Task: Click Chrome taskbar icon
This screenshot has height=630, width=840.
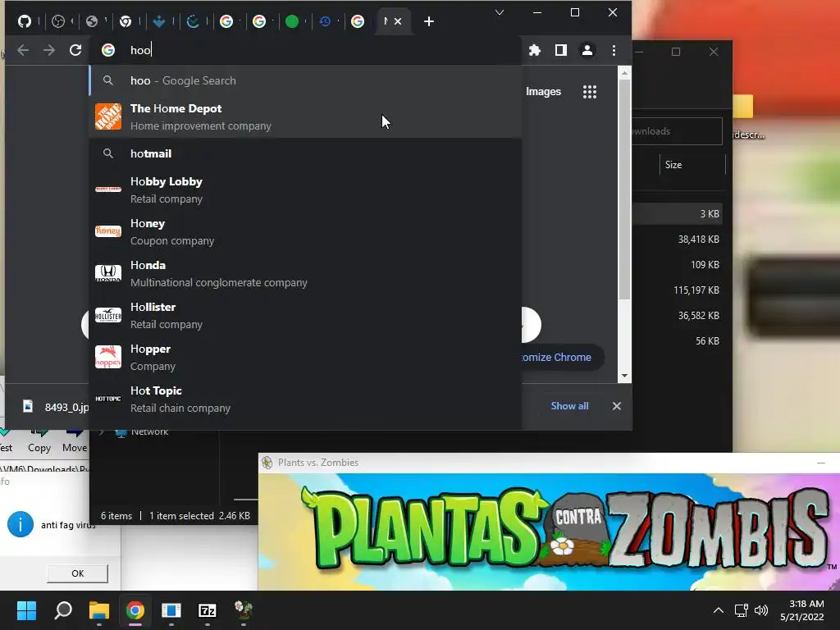Action: click(135, 610)
